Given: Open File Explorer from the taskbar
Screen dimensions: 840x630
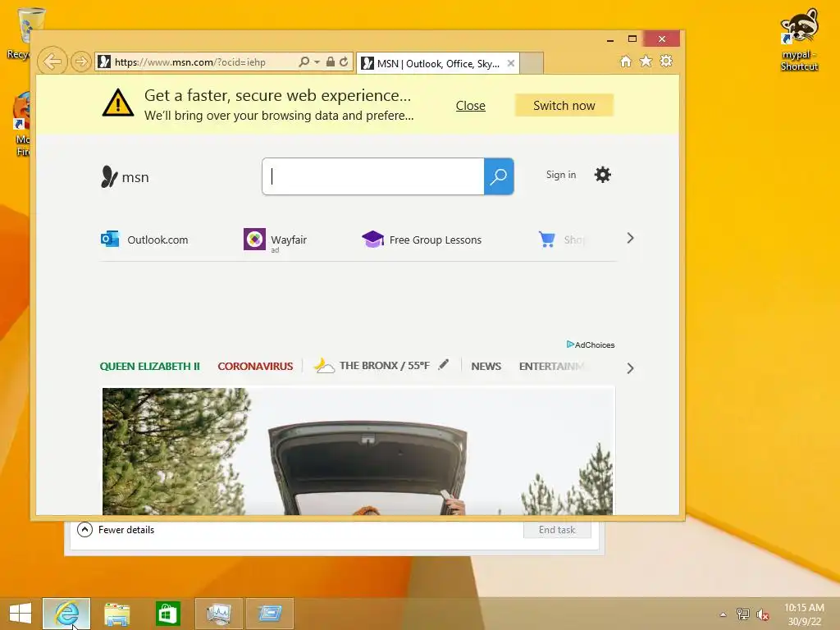Looking at the screenshot, I should pos(116,614).
